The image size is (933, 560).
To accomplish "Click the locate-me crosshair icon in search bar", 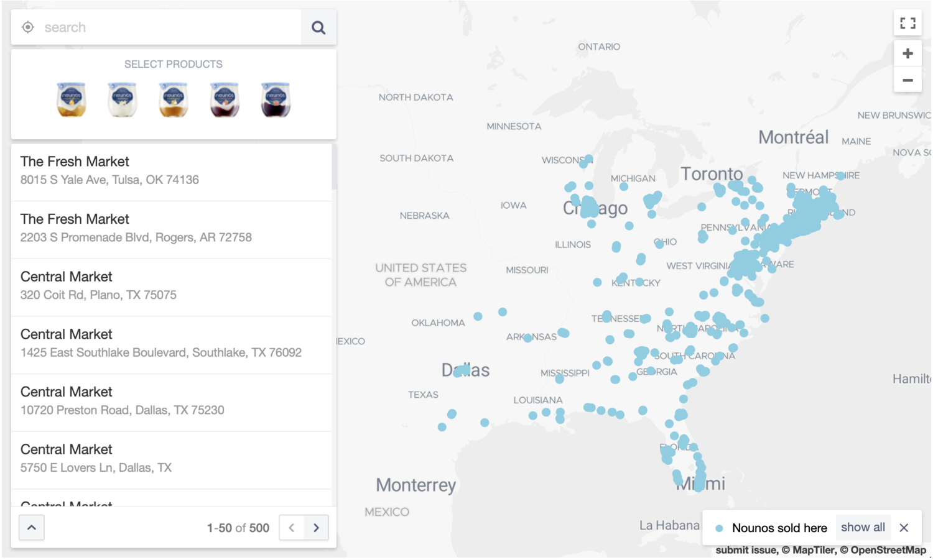I will tap(28, 27).
